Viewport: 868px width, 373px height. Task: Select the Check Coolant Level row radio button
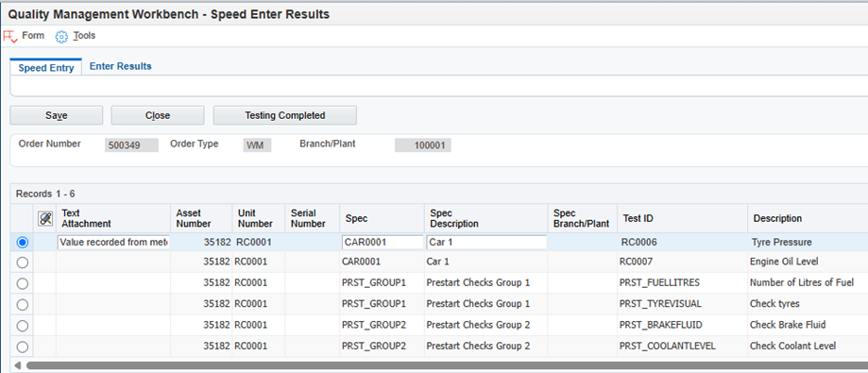click(22, 347)
